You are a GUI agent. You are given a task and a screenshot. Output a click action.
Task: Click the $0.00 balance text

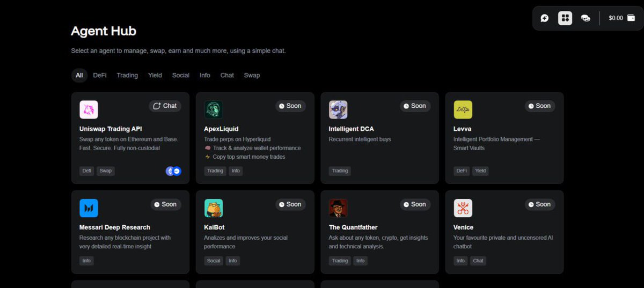pos(616,18)
